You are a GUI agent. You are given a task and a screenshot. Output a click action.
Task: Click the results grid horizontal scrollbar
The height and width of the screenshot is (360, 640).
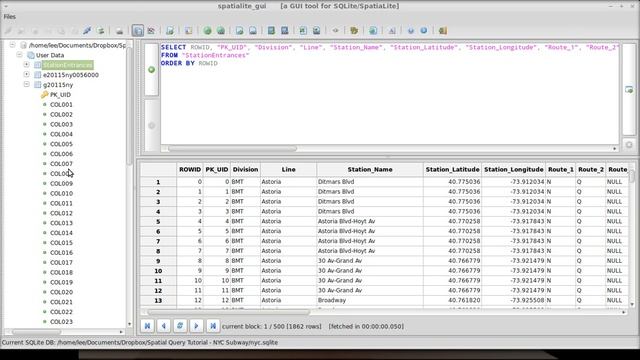coord(229,312)
